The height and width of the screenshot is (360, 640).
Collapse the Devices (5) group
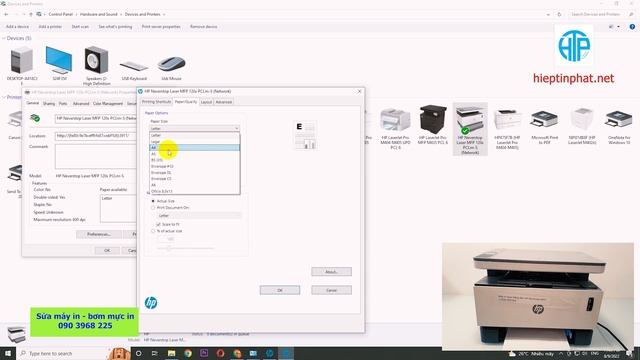point(4,38)
